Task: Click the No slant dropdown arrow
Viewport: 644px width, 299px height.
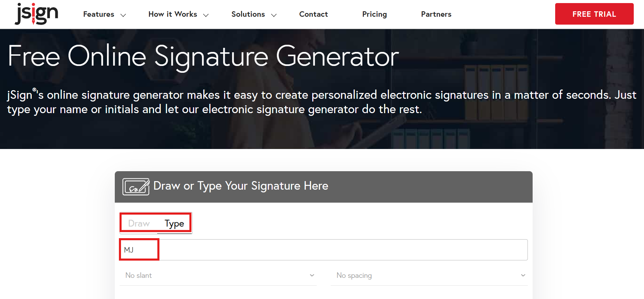Action: pos(312,275)
